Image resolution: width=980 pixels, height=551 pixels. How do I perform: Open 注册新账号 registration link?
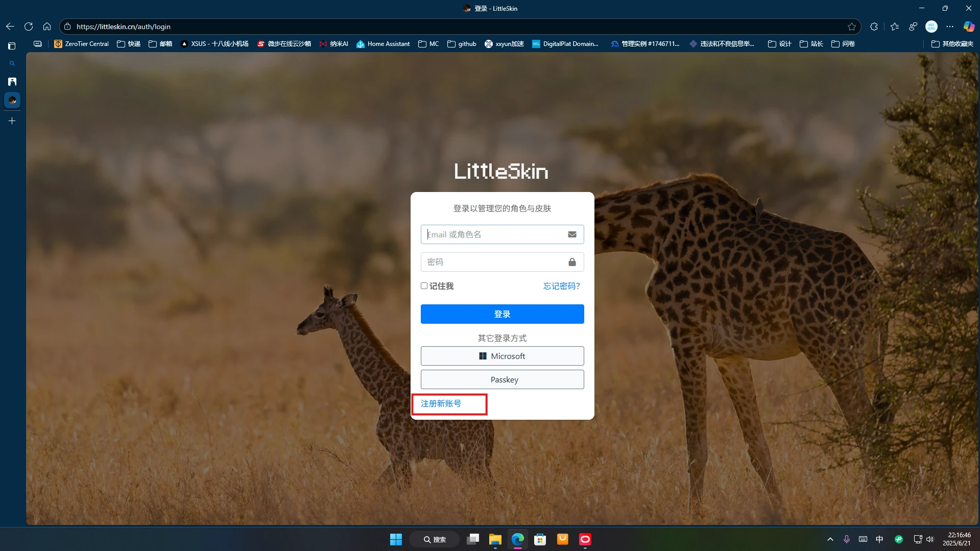(441, 403)
